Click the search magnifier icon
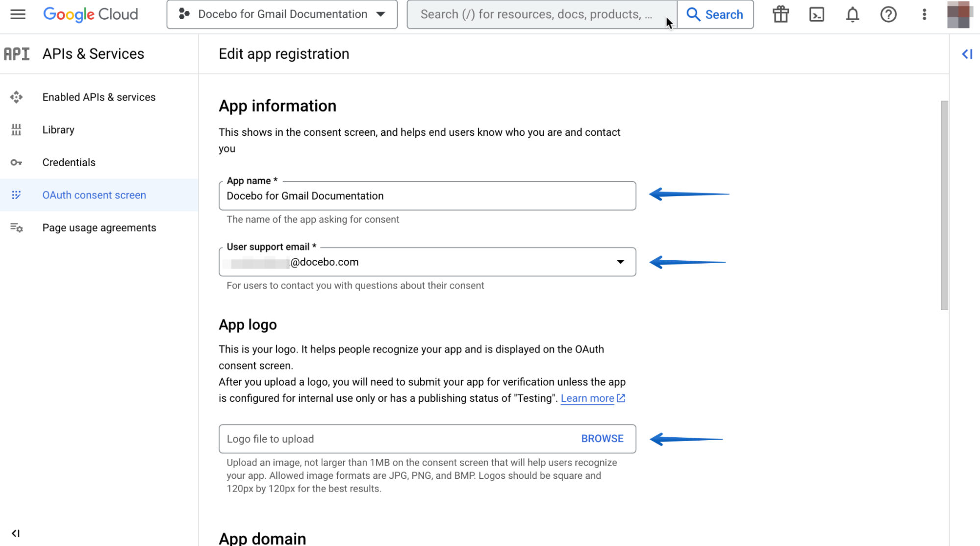The width and height of the screenshot is (980, 546). (693, 14)
